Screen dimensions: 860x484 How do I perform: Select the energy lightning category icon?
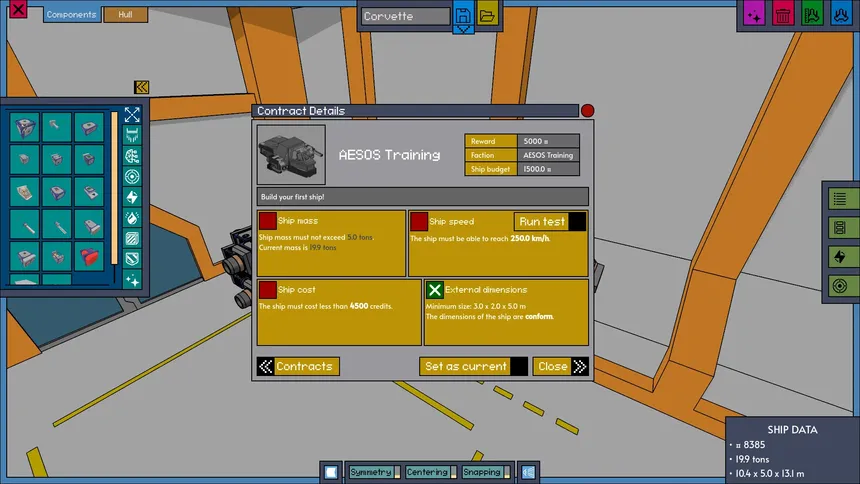(132, 197)
